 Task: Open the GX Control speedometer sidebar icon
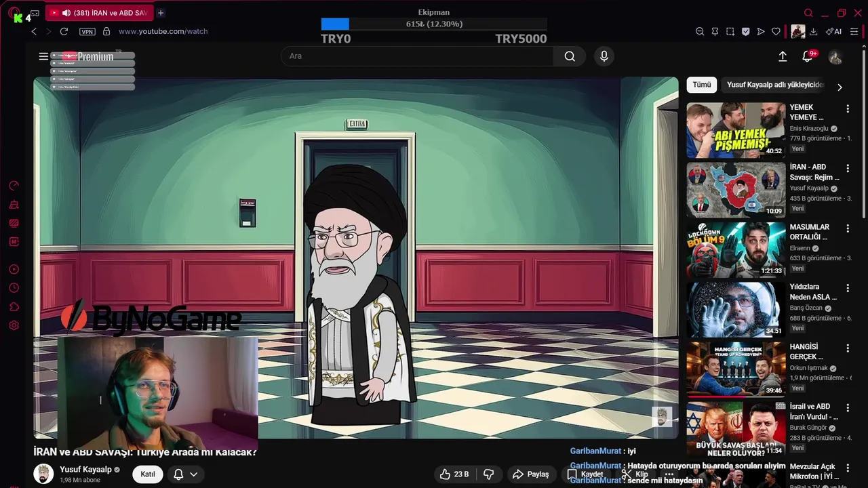pyautogui.click(x=14, y=186)
